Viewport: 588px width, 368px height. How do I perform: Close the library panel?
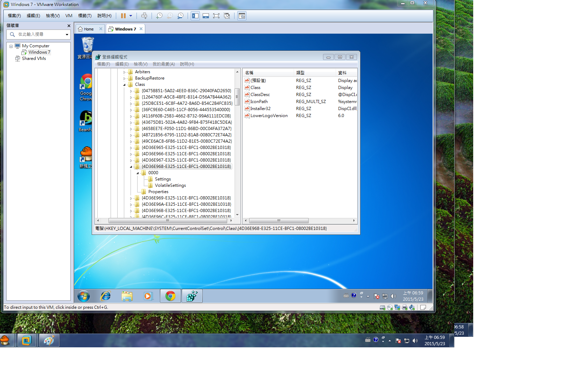click(69, 26)
